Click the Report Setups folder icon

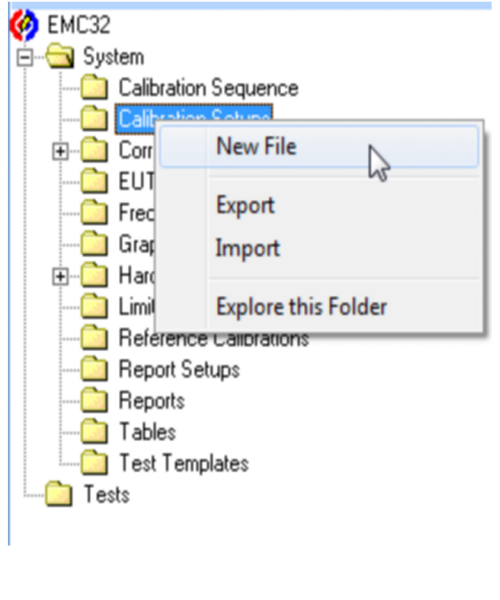pyautogui.click(x=94, y=369)
